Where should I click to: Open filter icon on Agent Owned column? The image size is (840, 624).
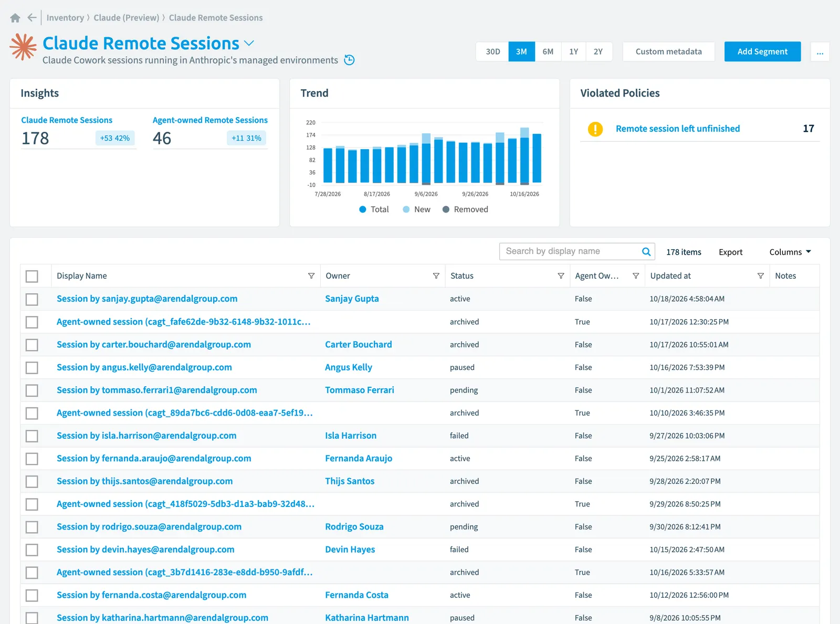(636, 276)
